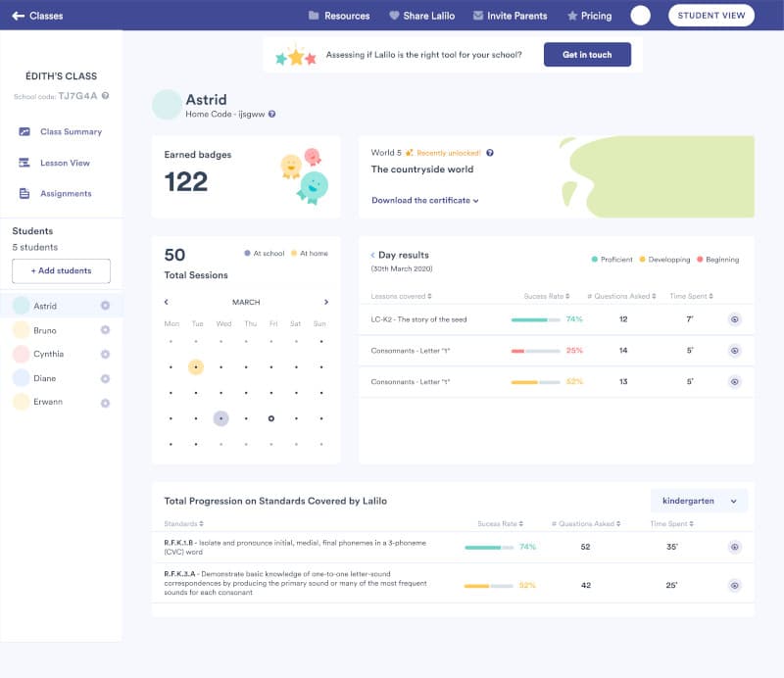
Task: Open the Class Summary panel icon
Action: click(24, 131)
